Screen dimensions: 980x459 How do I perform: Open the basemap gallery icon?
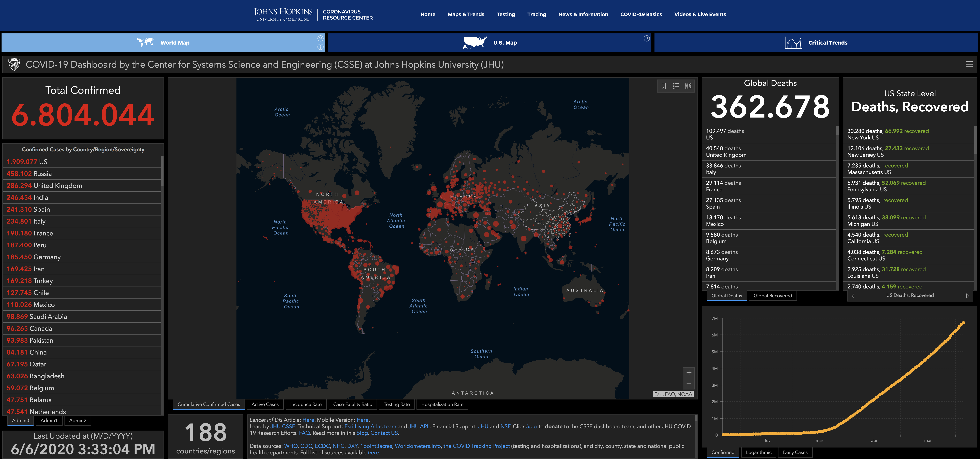[688, 86]
